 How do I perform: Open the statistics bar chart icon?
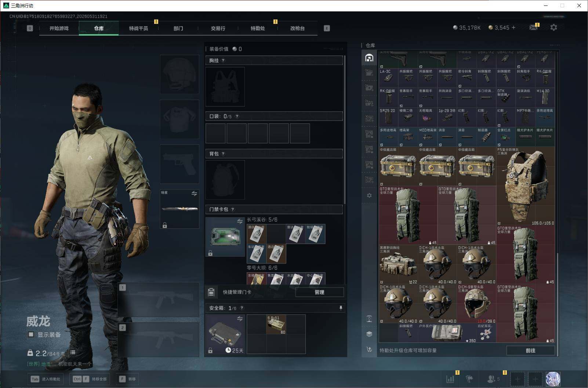(450, 379)
